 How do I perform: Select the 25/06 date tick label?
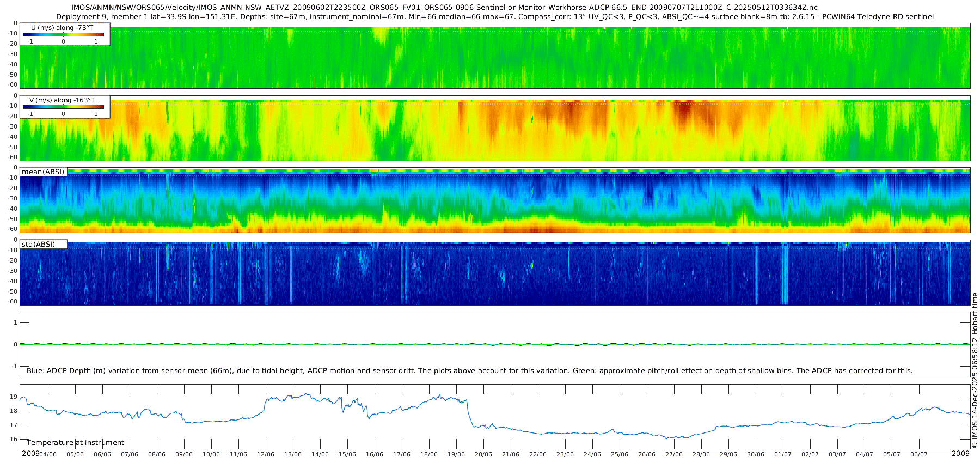pyautogui.click(x=620, y=454)
